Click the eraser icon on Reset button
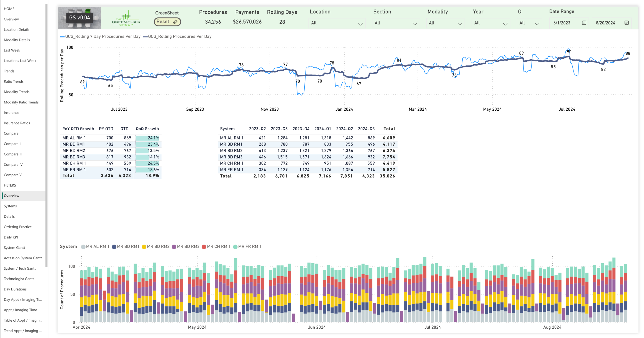644x338 pixels. click(x=175, y=22)
